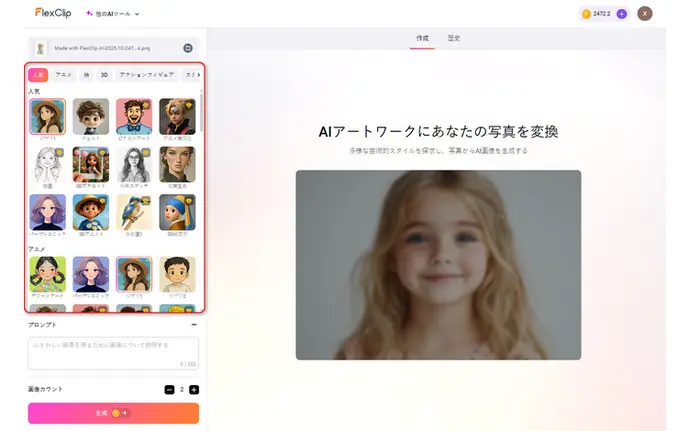
Task: Select the style category between アニメ and 3D
Action: [x=87, y=75]
